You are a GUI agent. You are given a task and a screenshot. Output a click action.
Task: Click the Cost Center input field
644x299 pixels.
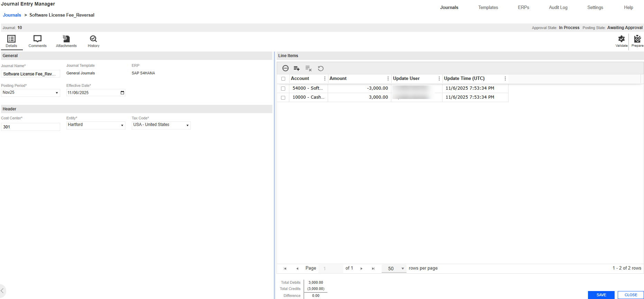coord(30,127)
